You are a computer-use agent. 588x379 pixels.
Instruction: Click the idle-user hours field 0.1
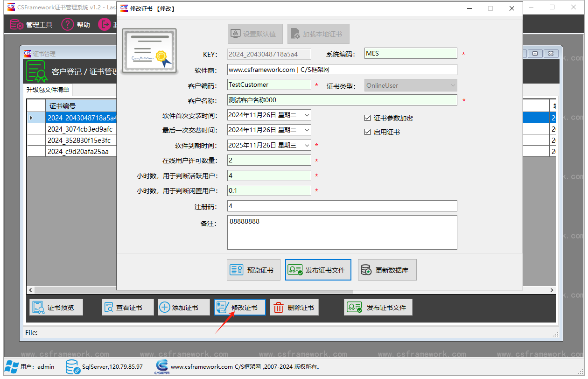(269, 190)
